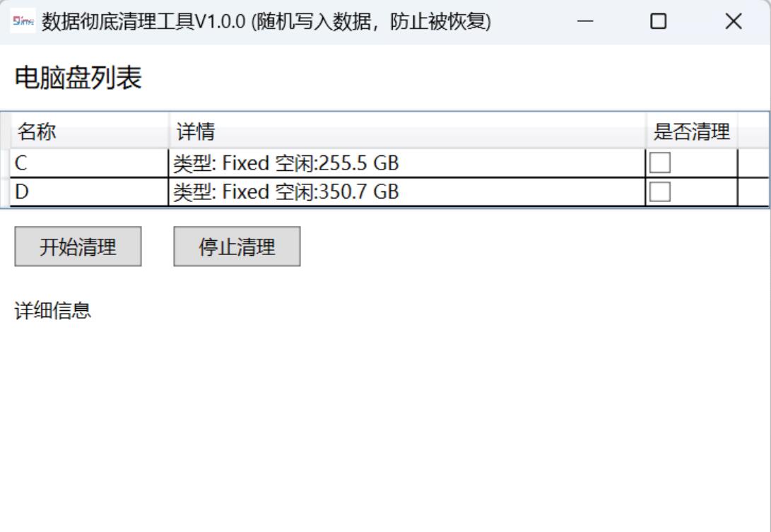
Task: Tick the 是否清理 checkbox for drive C
Action: point(660,162)
